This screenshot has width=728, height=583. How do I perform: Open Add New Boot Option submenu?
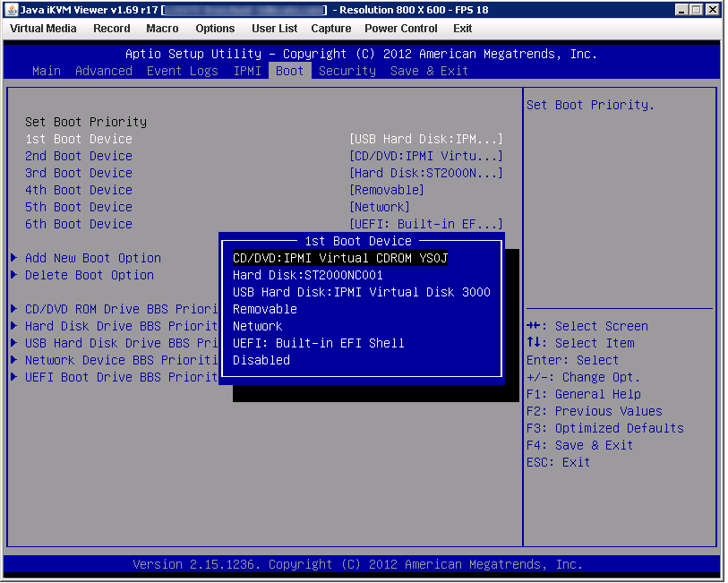pyautogui.click(x=93, y=258)
